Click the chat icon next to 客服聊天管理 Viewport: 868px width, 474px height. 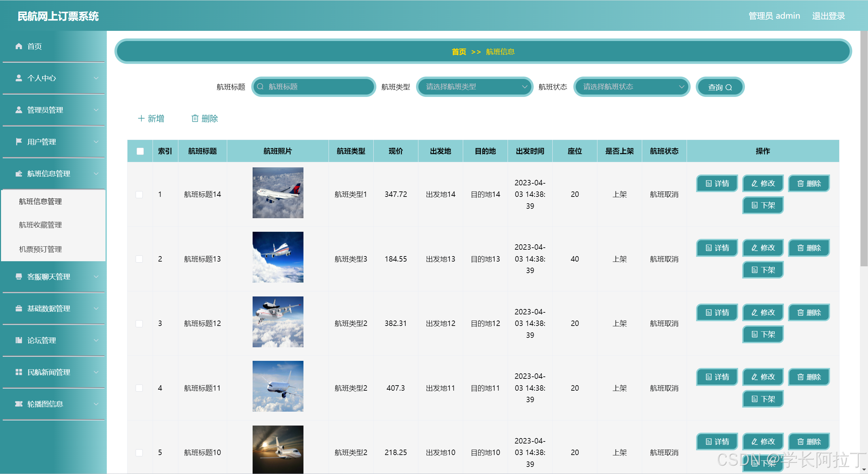[x=19, y=276]
